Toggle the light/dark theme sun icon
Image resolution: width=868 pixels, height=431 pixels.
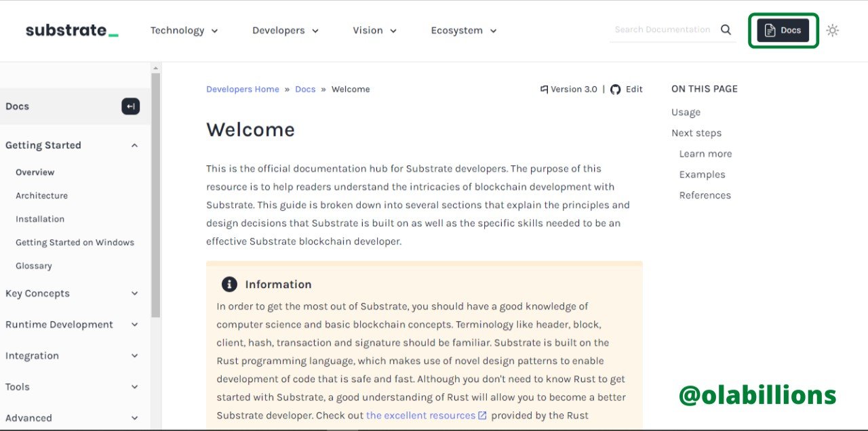click(833, 30)
